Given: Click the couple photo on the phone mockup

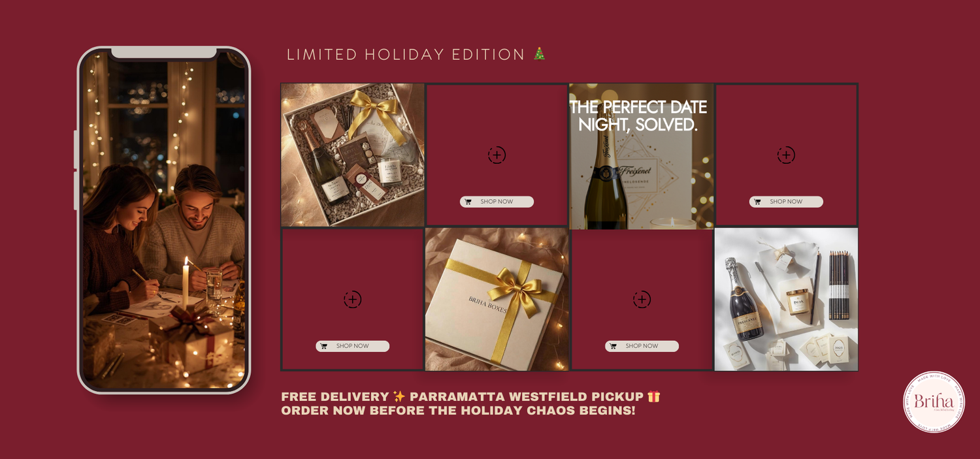Looking at the screenshot, I should pyautogui.click(x=164, y=220).
